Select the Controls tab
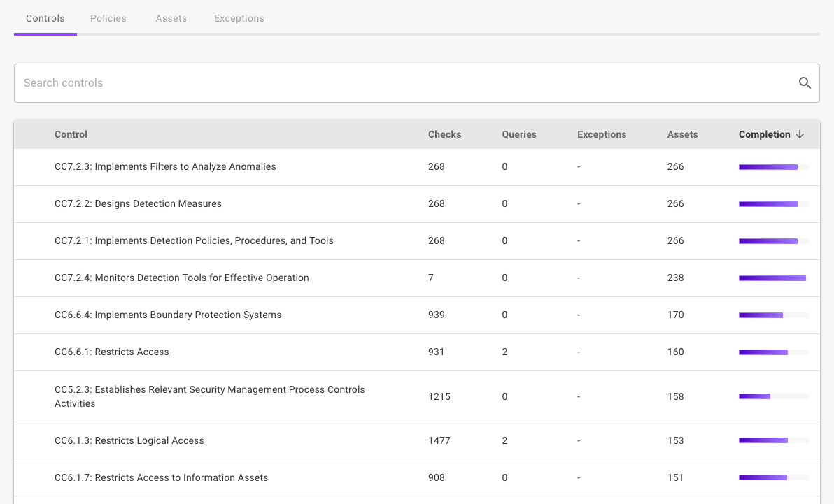Viewport: 834px width, 504px height. click(45, 18)
